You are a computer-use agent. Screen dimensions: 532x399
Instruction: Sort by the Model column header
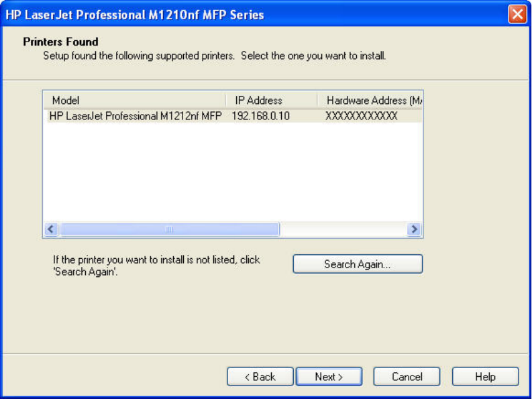click(x=135, y=101)
